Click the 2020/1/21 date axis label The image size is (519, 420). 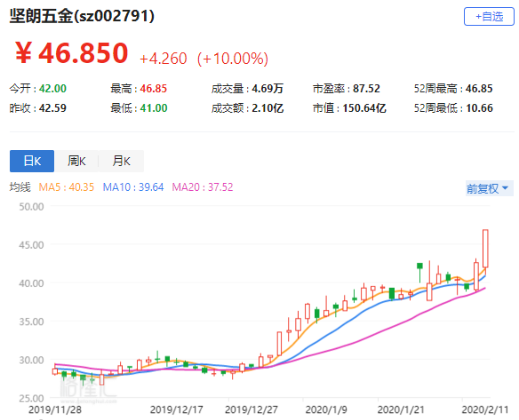coord(401,409)
